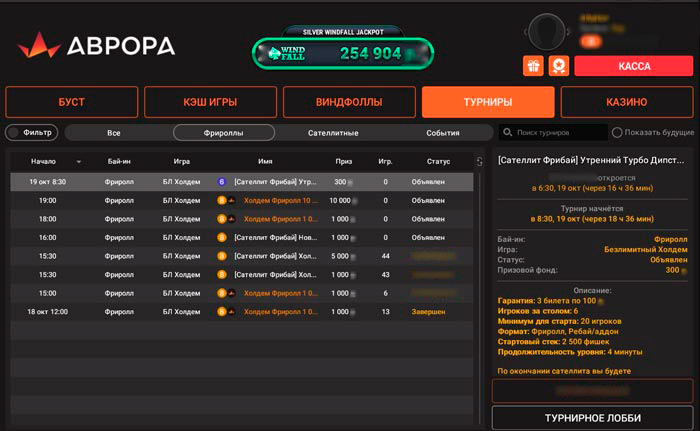Open the КАЗИНО section
The height and width of the screenshot is (431, 700).
coord(627,102)
